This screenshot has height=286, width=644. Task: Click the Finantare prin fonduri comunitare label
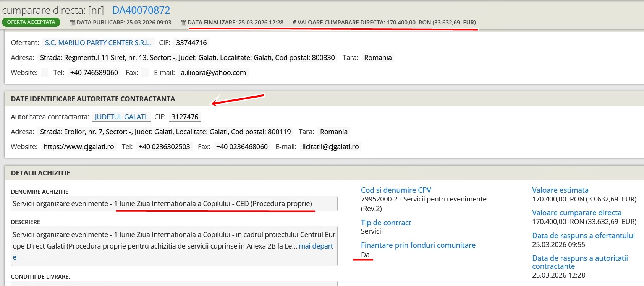tap(418, 245)
